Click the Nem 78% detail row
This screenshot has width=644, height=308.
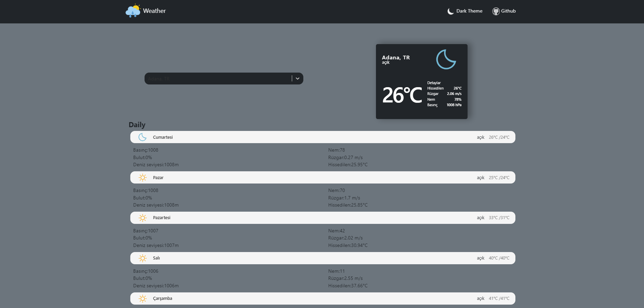(444, 99)
